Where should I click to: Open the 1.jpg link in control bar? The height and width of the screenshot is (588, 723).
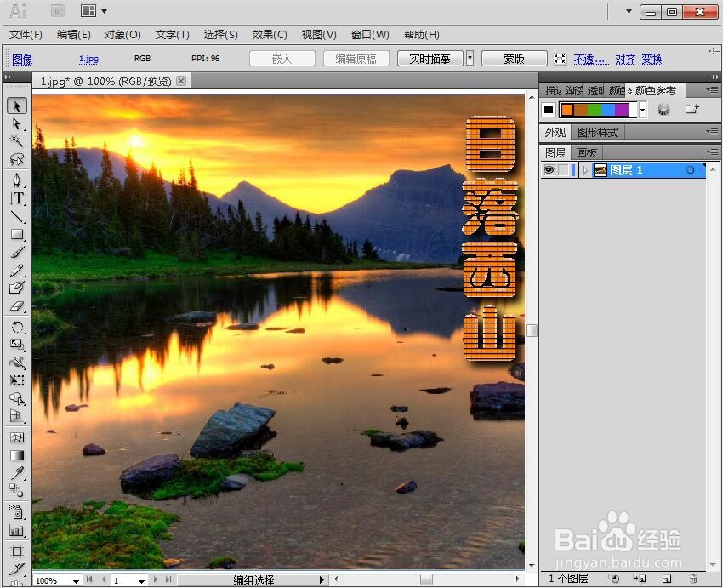pyautogui.click(x=88, y=59)
